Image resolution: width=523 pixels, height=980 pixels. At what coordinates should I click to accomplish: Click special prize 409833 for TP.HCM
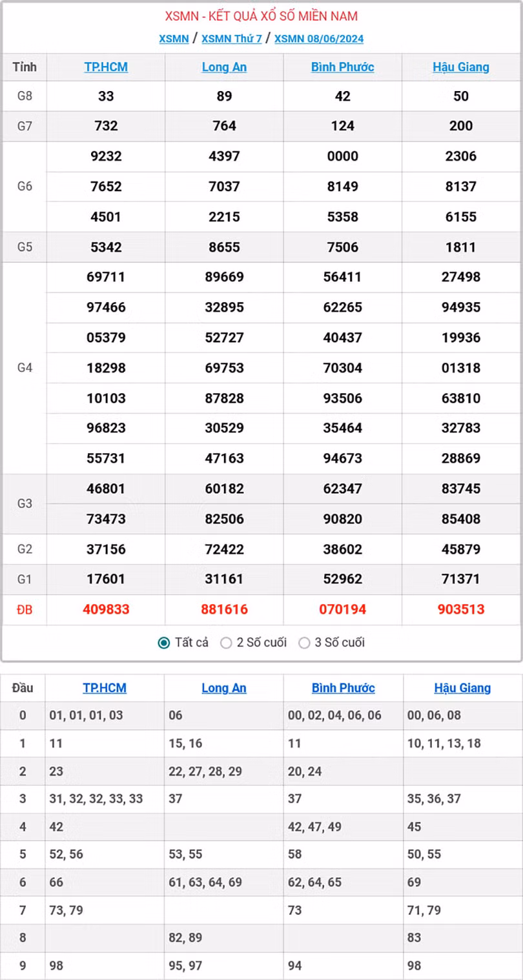click(106, 609)
